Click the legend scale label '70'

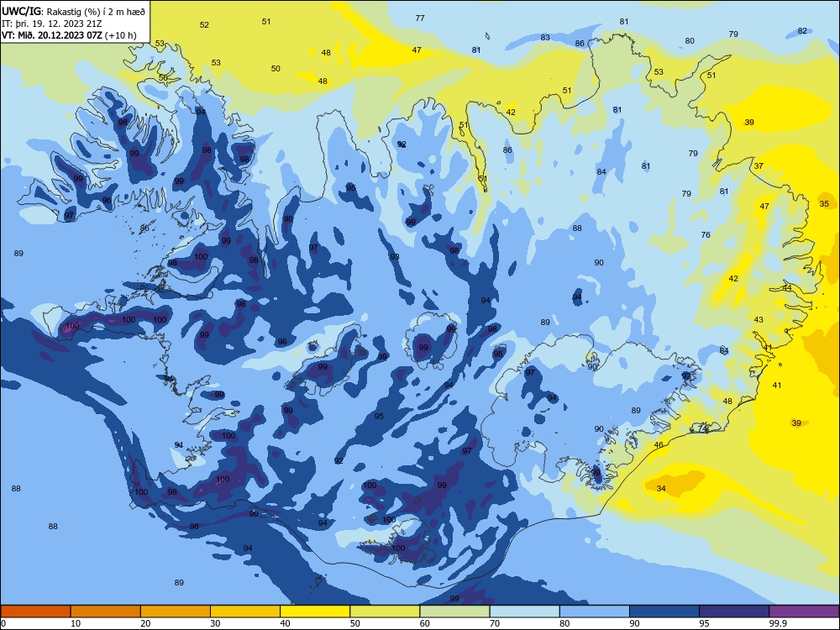[x=495, y=623]
